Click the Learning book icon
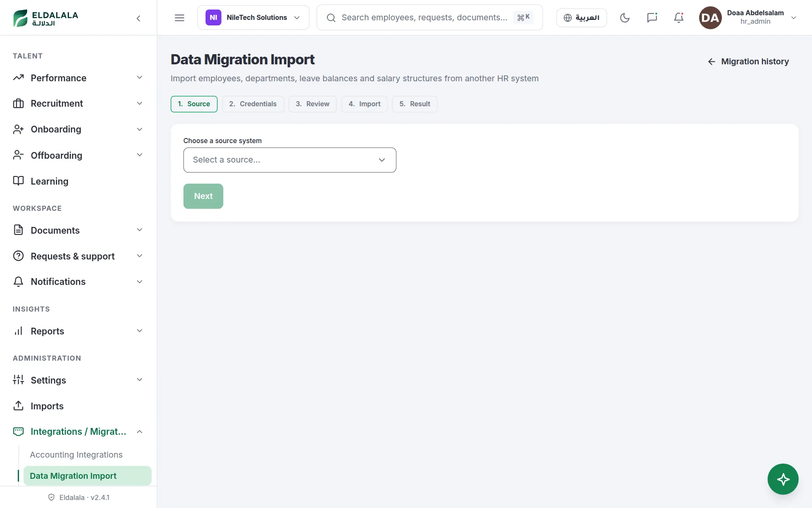The width and height of the screenshot is (812, 508). tap(18, 181)
